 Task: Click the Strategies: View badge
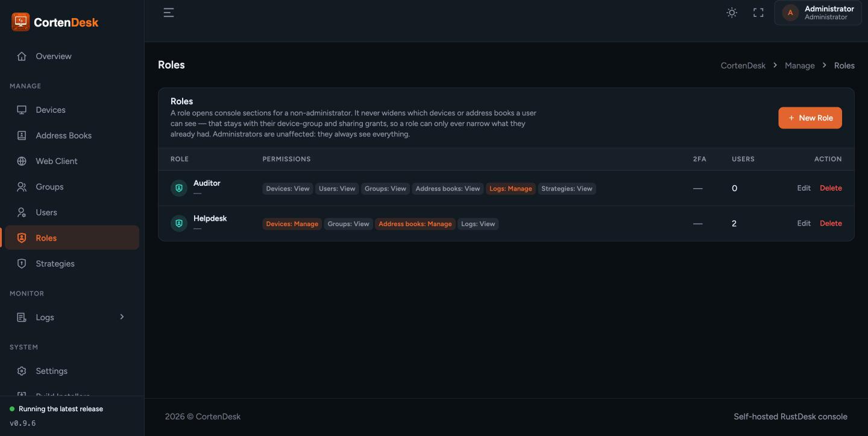click(x=567, y=189)
